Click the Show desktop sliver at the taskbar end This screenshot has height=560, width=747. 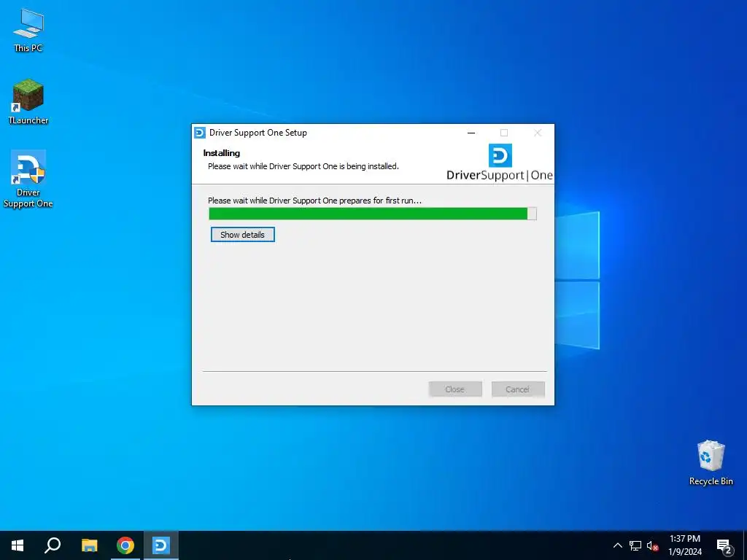[x=745, y=545]
